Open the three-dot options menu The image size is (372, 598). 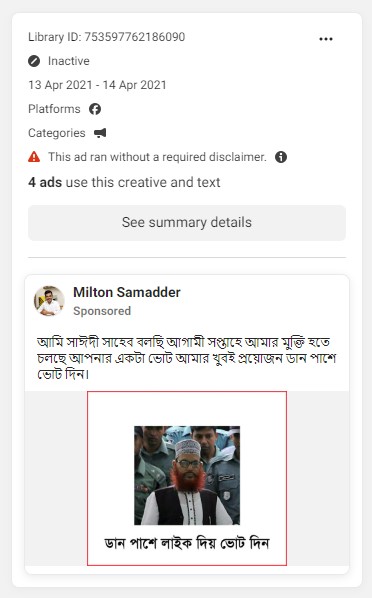(x=325, y=39)
